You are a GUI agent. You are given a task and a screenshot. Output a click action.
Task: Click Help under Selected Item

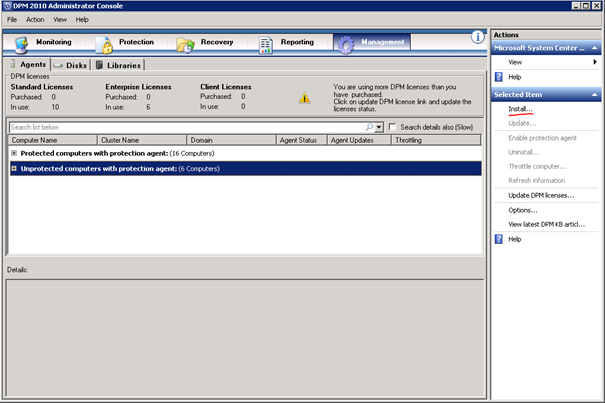pyautogui.click(x=514, y=239)
